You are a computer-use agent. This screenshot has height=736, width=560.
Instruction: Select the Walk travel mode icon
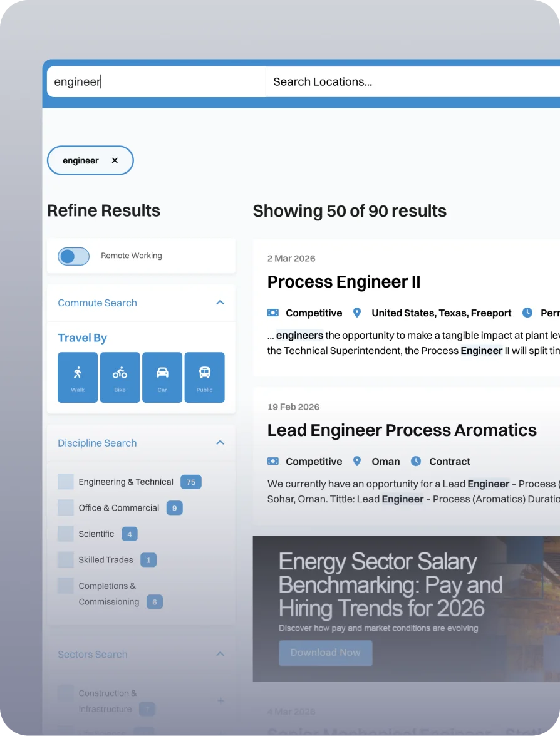78,377
